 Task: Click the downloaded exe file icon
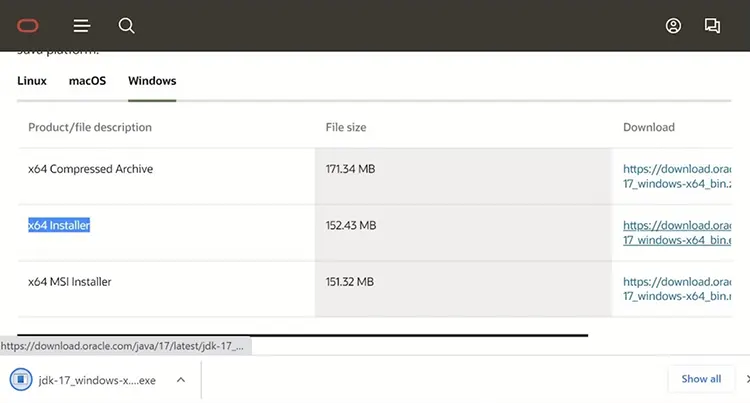pyautogui.click(x=20, y=380)
